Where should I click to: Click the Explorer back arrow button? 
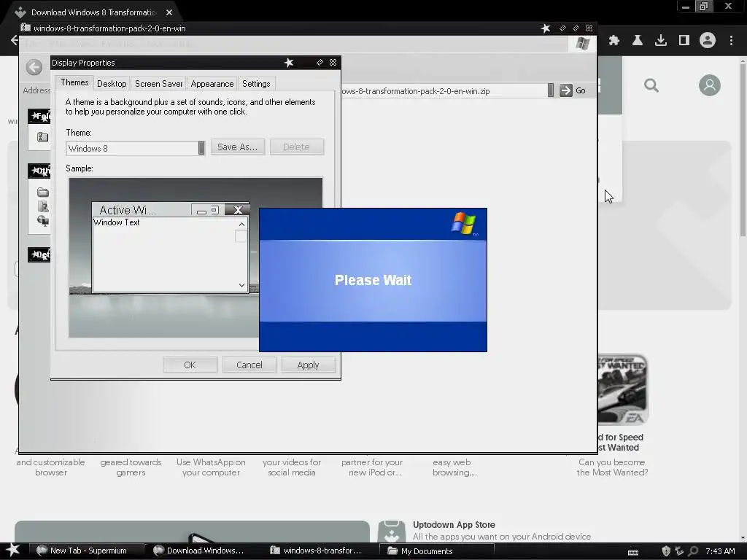point(34,67)
